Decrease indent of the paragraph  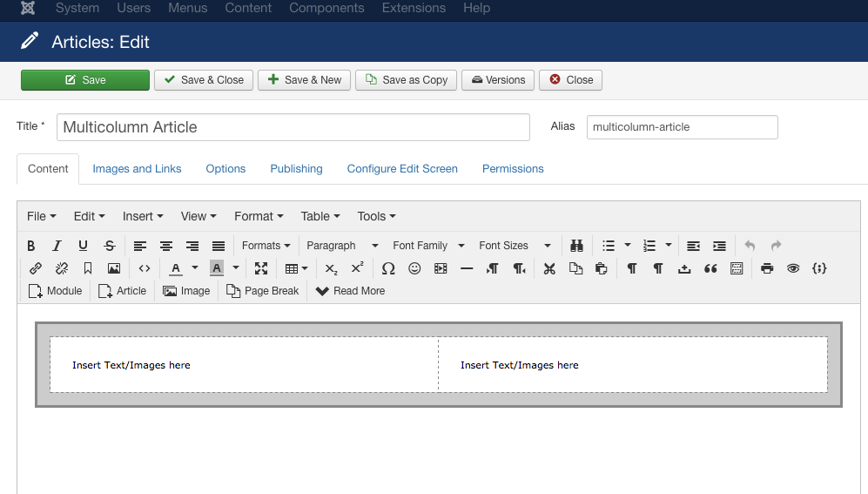(693, 246)
